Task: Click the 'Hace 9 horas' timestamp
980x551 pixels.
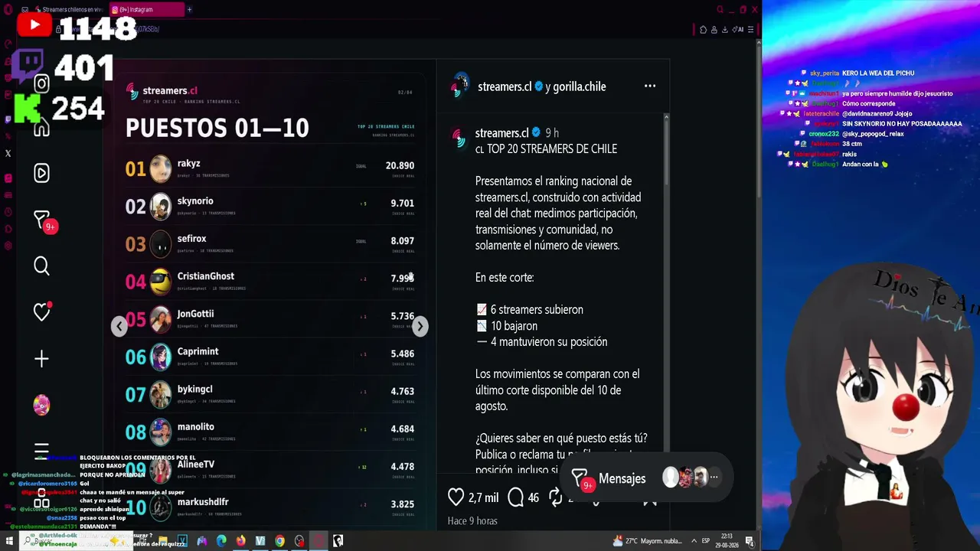Action: coord(472,520)
